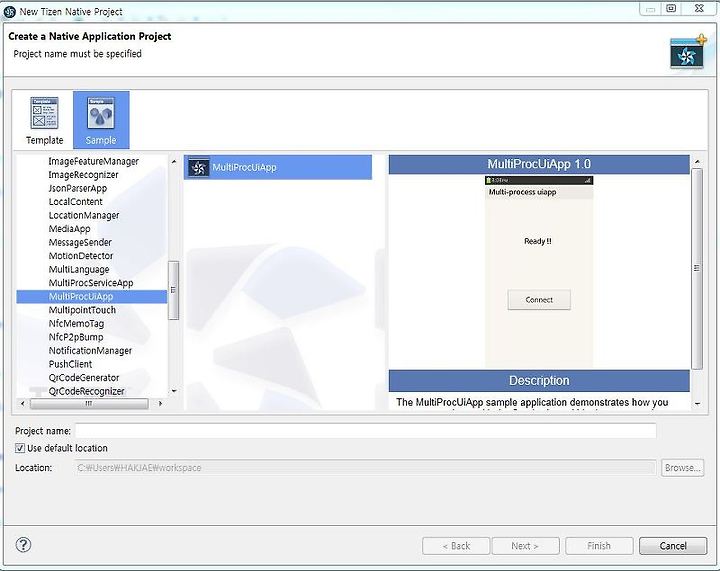The height and width of the screenshot is (571, 720).
Task: Select MessageSender in the sample list
Action: 80,242
